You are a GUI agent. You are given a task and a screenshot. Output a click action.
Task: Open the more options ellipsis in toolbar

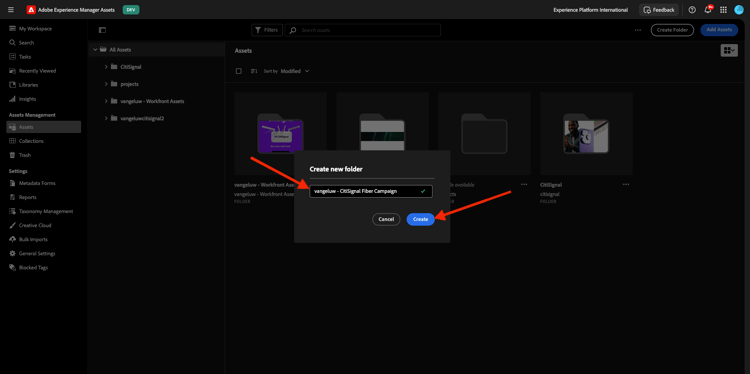coord(638,30)
